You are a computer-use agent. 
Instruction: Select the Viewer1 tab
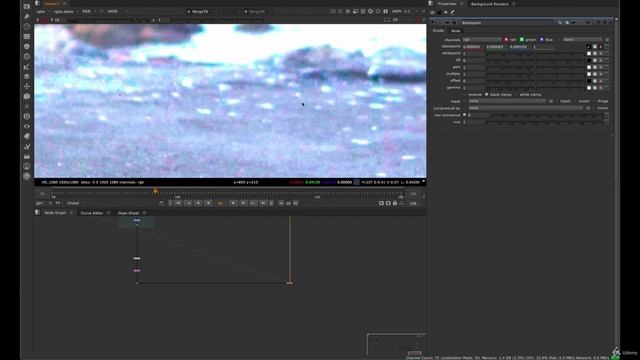click(52, 3)
